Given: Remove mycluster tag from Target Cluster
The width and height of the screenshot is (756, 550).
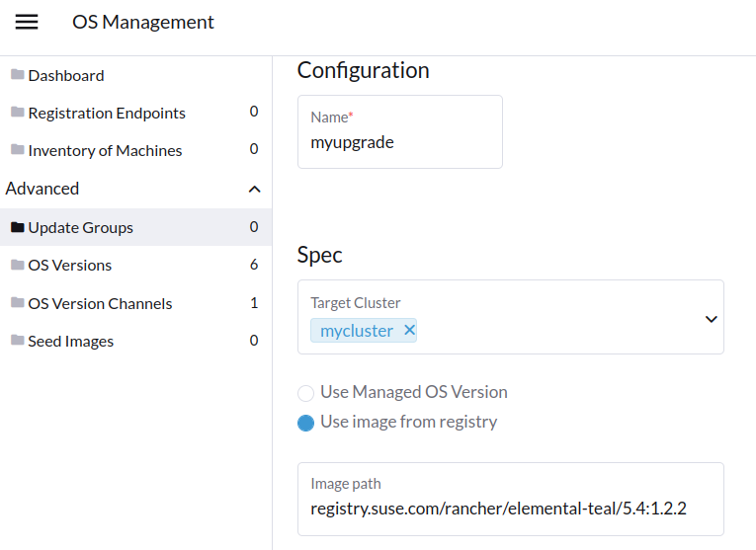Looking at the screenshot, I should tap(409, 331).
